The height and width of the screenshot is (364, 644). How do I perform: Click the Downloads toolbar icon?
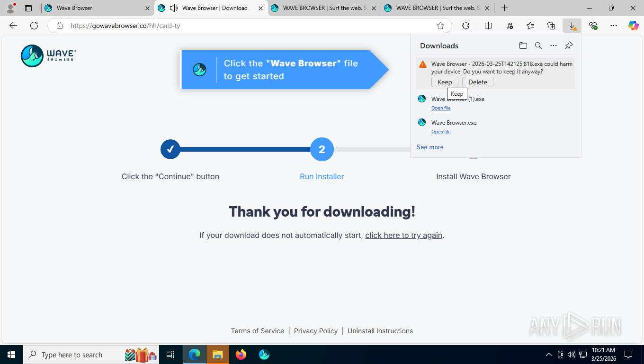[572, 26]
